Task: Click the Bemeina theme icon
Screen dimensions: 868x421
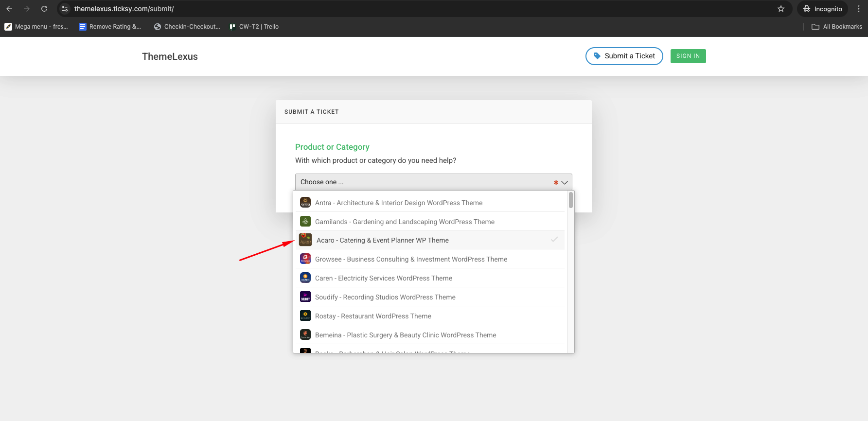Action: [305, 334]
